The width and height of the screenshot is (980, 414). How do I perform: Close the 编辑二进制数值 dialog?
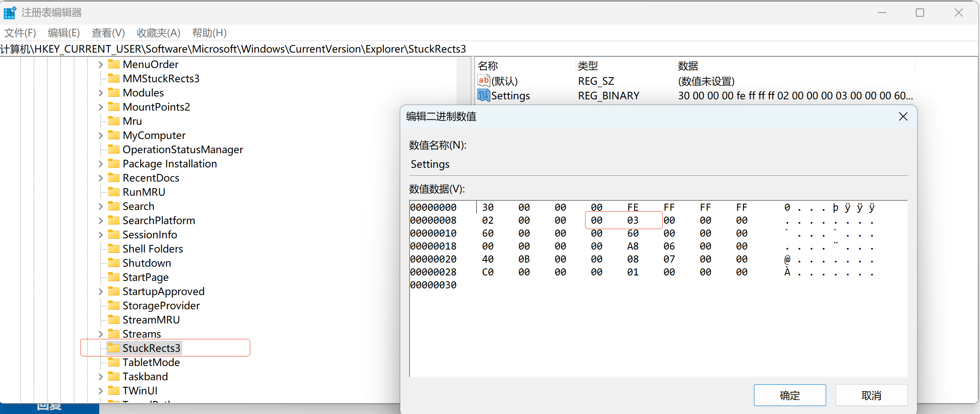[903, 116]
